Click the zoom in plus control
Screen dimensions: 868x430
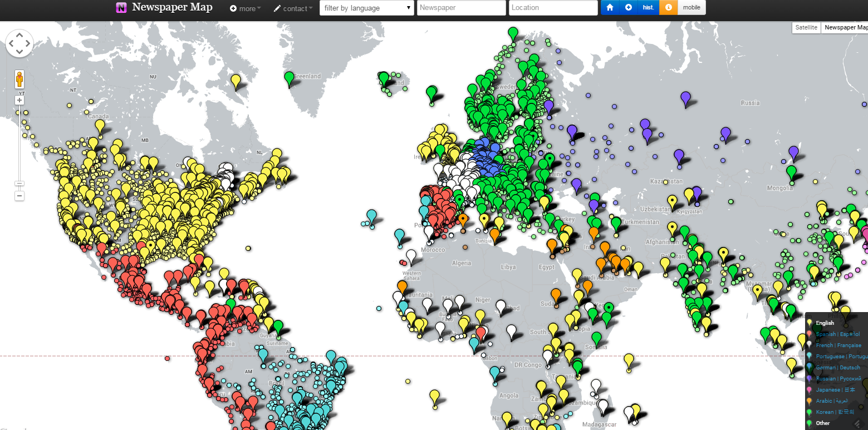coord(19,100)
